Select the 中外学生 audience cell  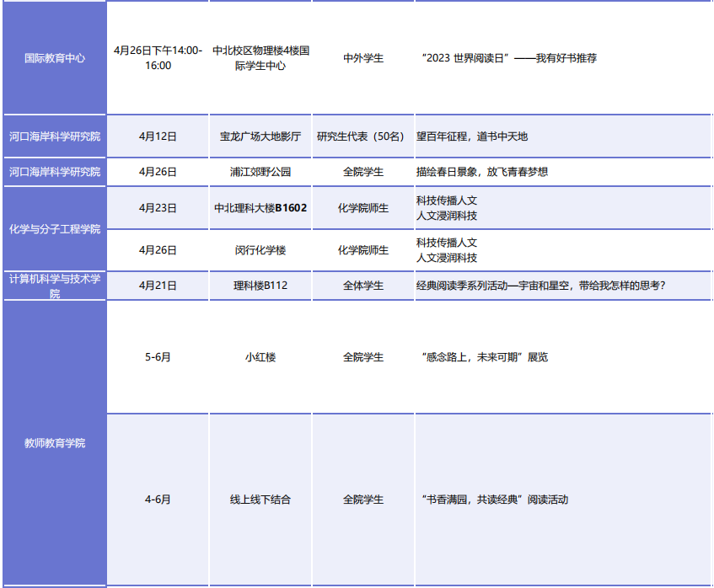point(363,58)
